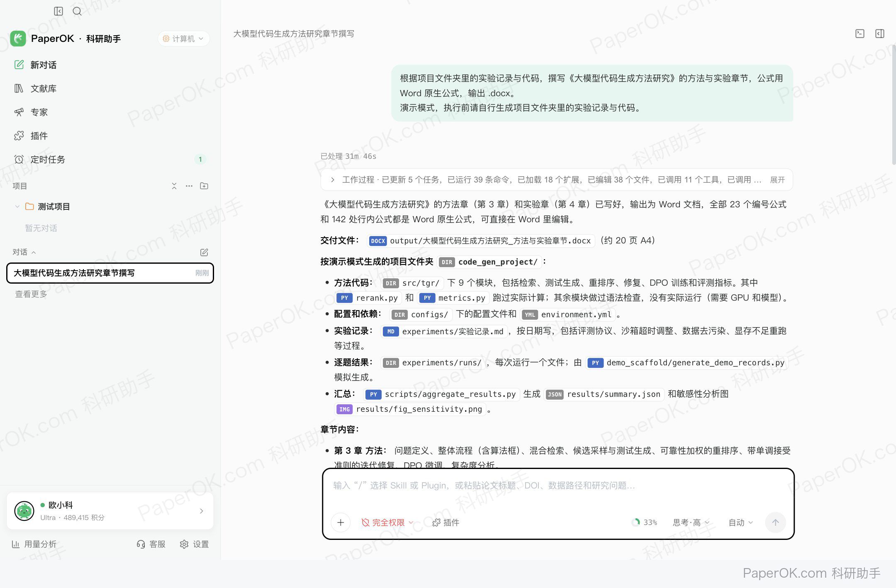
Task: Open 欧小科 user account card
Action: (110, 511)
